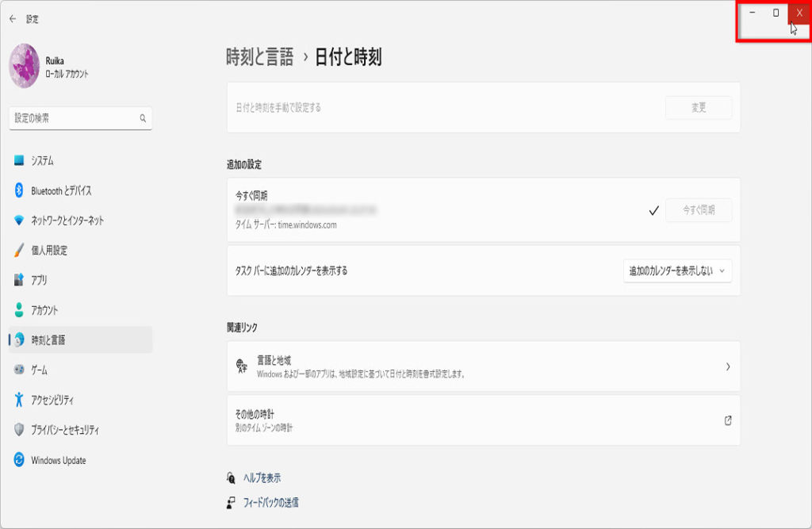
Task: Open the アプリ settings category
Action: (x=39, y=280)
